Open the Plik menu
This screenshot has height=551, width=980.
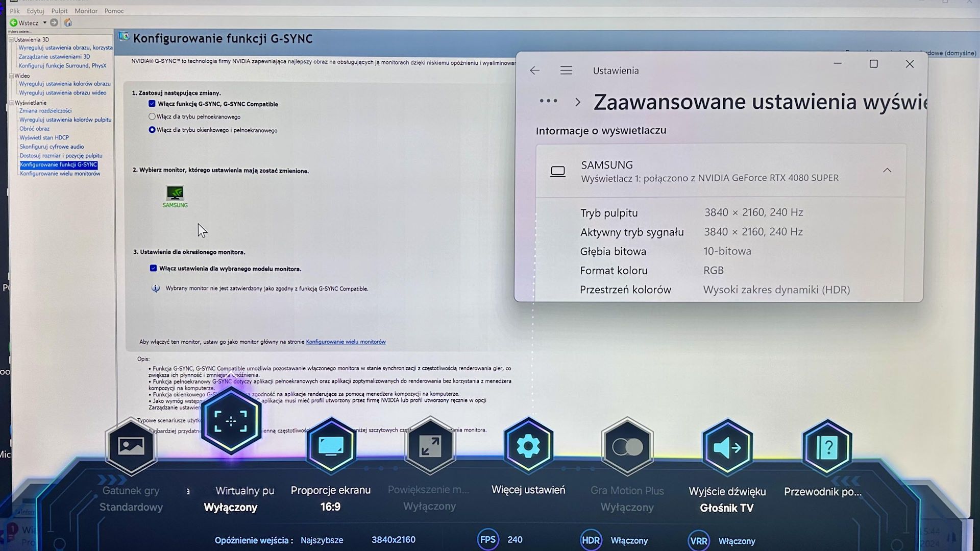(15, 11)
